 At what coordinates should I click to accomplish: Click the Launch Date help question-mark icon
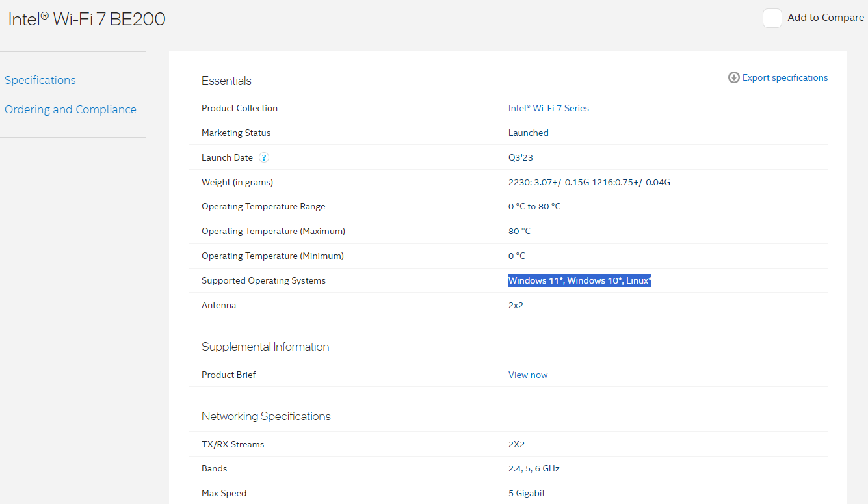click(263, 157)
